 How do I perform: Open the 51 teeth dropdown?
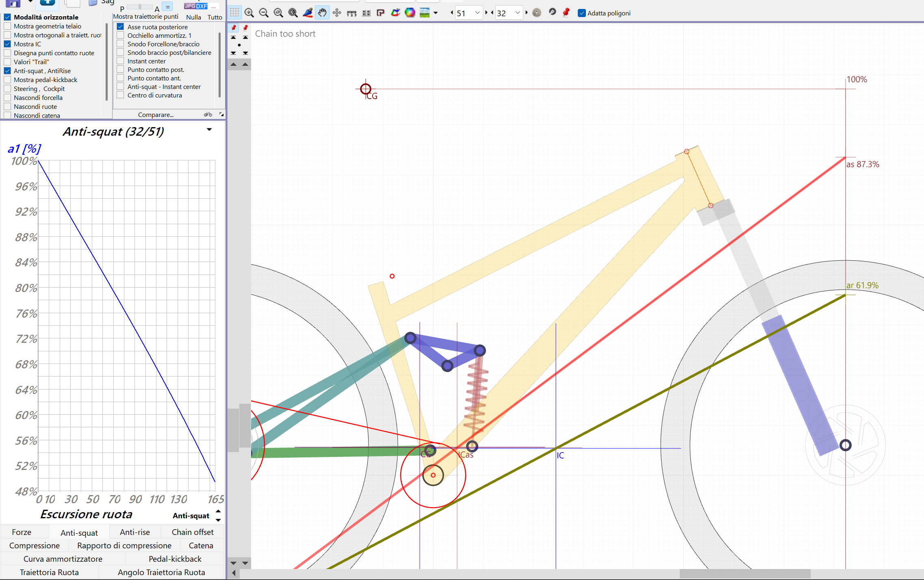[x=477, y=13]
